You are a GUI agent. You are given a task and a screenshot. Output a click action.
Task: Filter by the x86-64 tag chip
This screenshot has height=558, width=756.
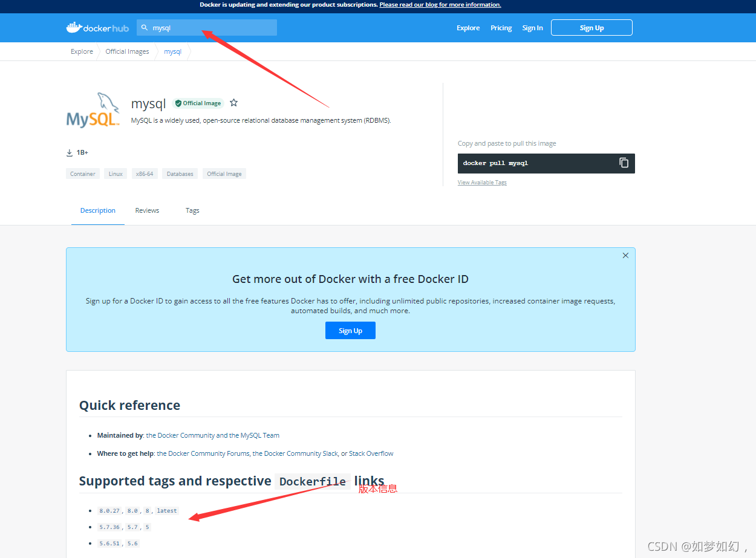[145, 174]
